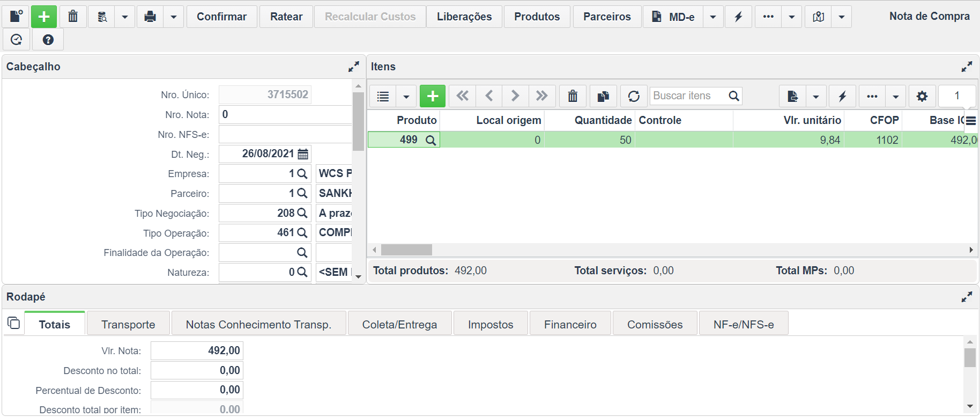Click the Dt. Neg. calendar icon
This screenshot has height=417, width=980.
303,154
